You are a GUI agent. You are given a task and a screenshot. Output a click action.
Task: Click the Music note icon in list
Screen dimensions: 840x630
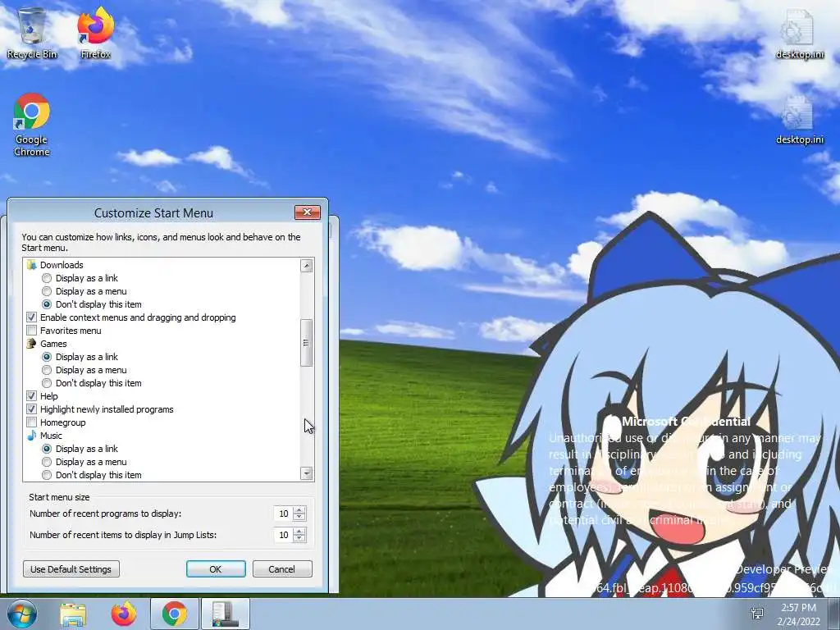32,436
